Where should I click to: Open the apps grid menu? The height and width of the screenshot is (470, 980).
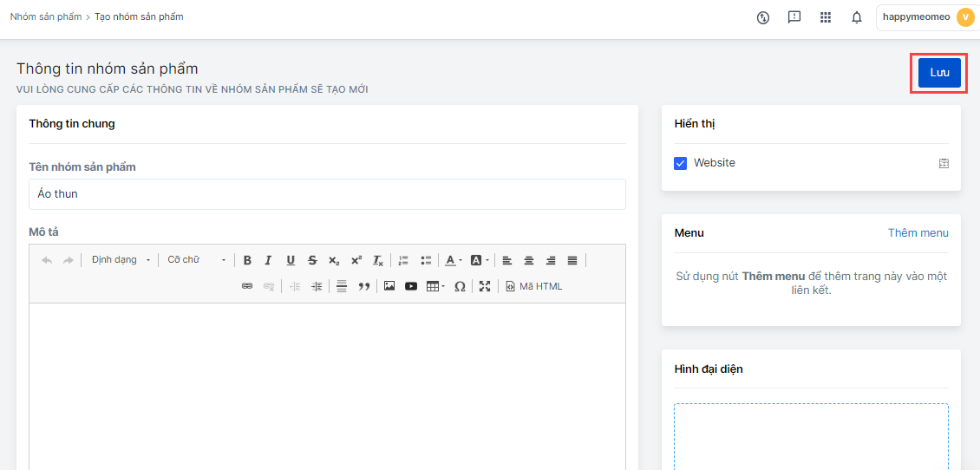pos(826,17)
